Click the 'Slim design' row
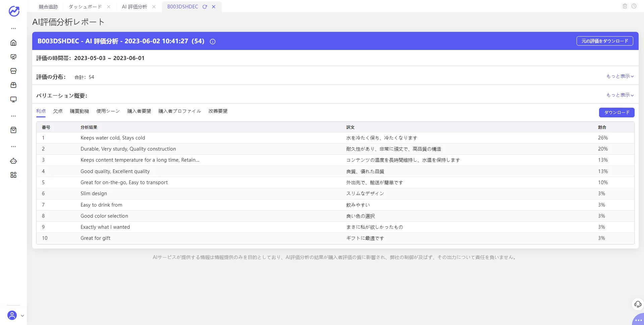This screenshot has width=644, height=325. click(x=335, y=194)
